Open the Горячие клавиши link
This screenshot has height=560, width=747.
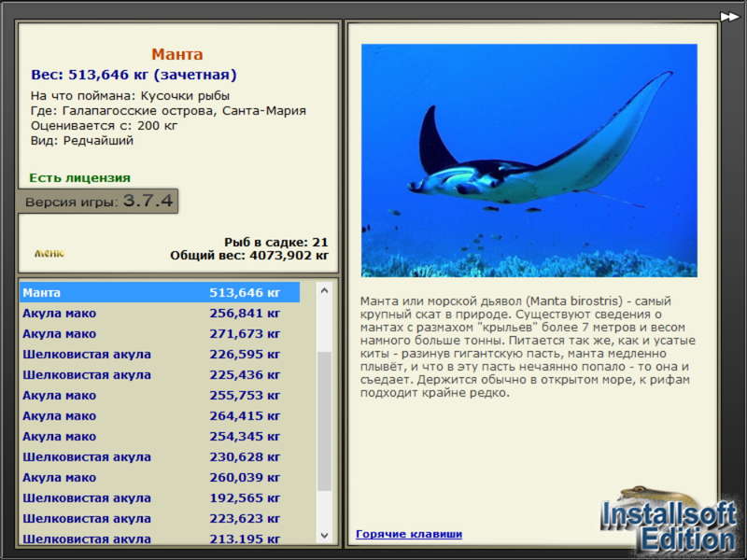click(x=409, y=534)
